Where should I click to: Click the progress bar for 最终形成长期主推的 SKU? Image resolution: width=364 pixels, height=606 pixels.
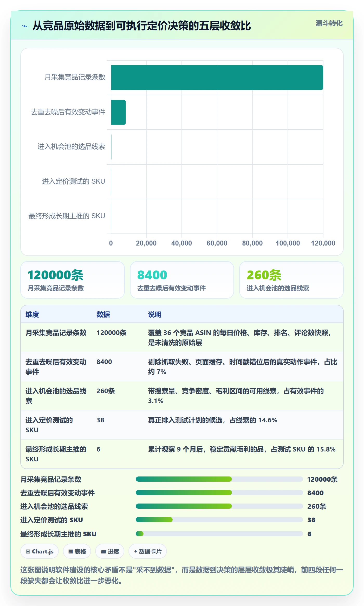219,534
